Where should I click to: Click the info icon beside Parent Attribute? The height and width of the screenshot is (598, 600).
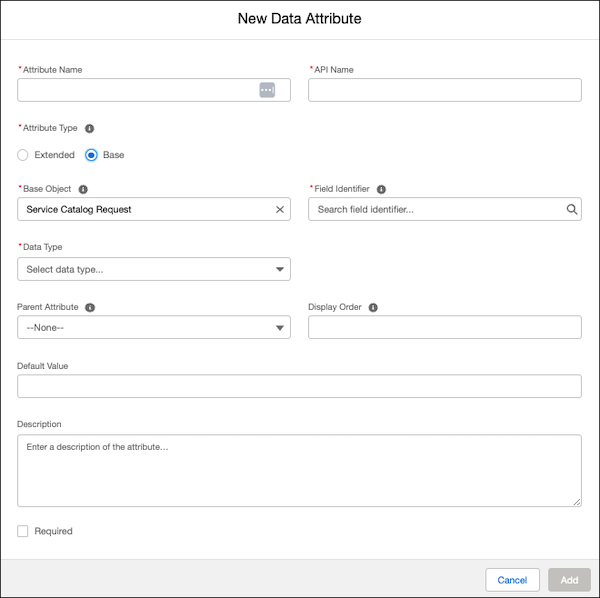tap(90, 307)
